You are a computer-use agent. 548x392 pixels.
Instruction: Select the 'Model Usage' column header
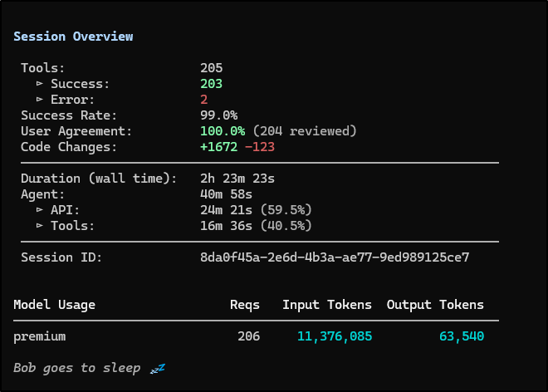[54, 305]
